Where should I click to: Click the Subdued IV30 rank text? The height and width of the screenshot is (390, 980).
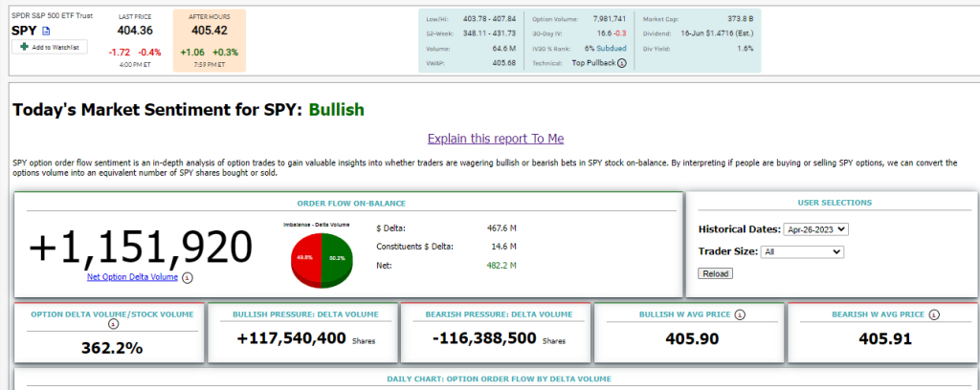coord(612,48)
